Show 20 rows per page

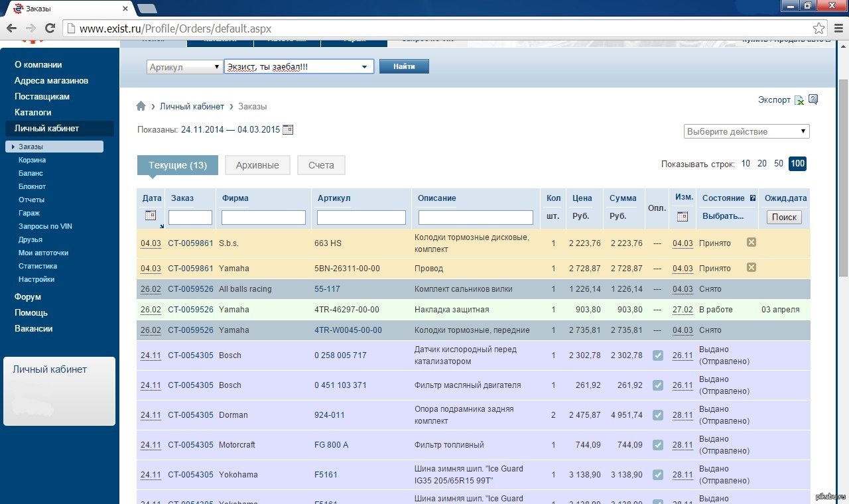coord(762,164)
